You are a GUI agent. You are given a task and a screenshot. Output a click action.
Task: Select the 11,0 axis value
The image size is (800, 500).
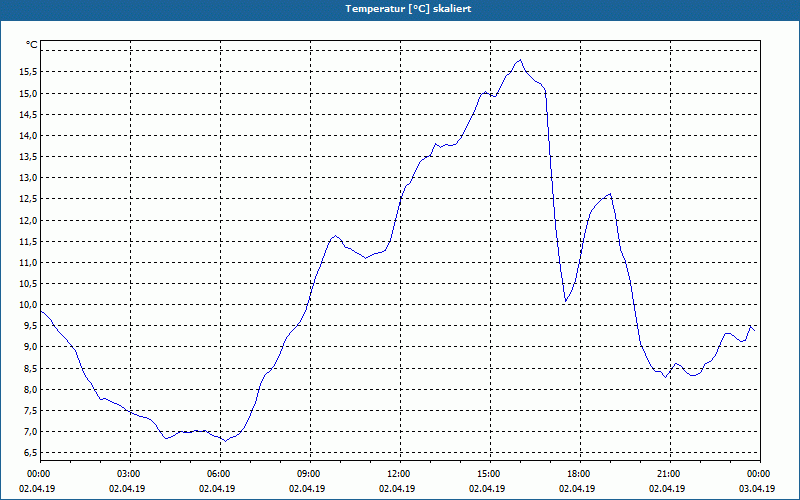click(28, 263)
